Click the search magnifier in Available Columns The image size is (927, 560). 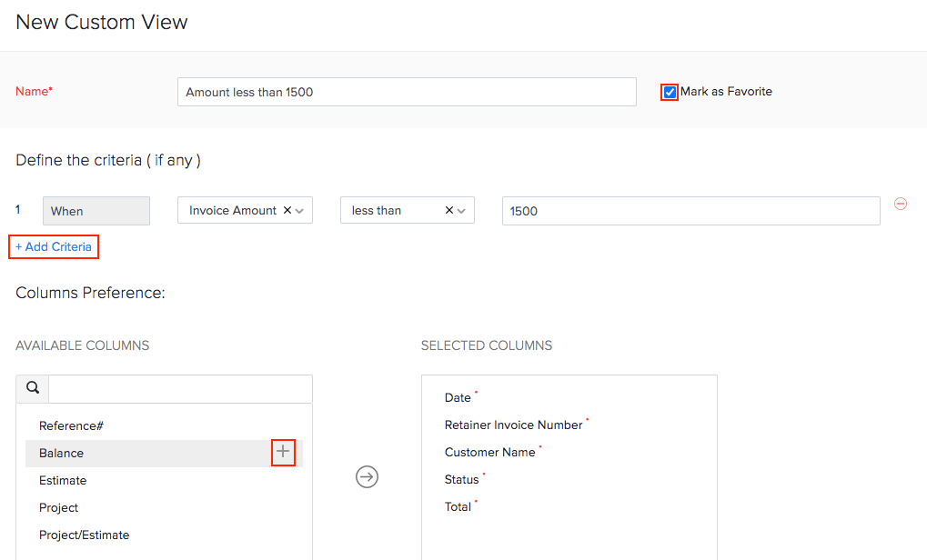(33, 388)
